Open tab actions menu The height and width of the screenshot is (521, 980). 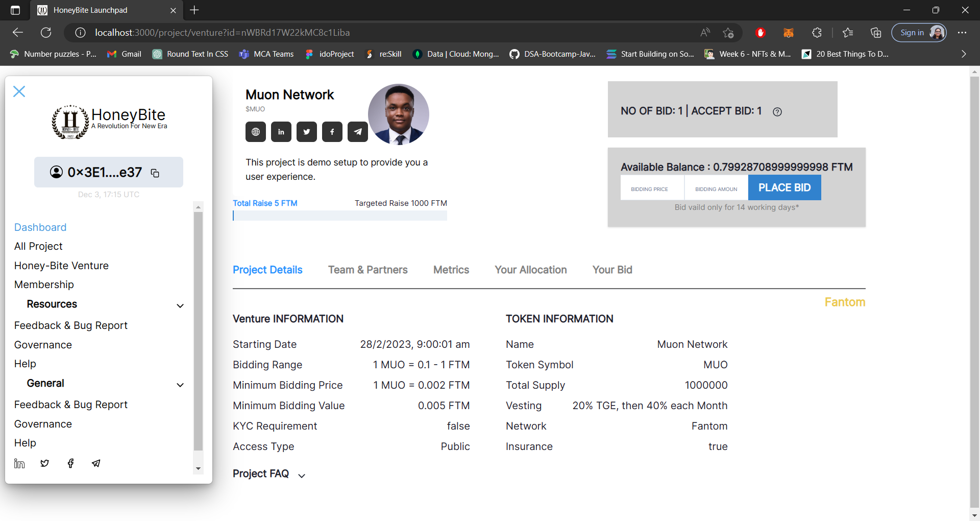point(15,10)
